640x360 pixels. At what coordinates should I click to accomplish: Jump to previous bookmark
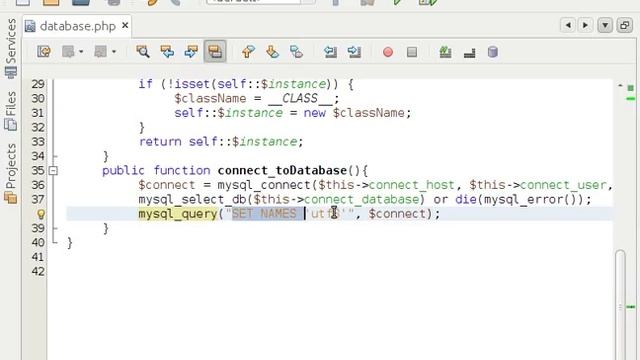coord(248,52)
